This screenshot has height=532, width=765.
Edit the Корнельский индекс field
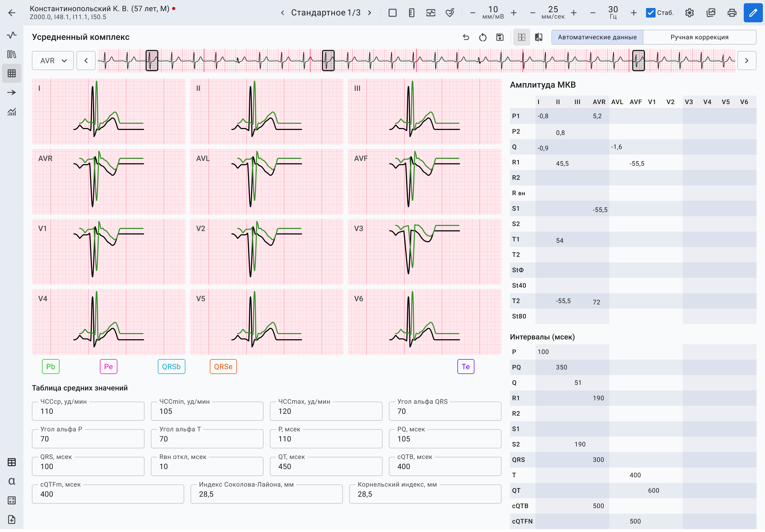425,494
